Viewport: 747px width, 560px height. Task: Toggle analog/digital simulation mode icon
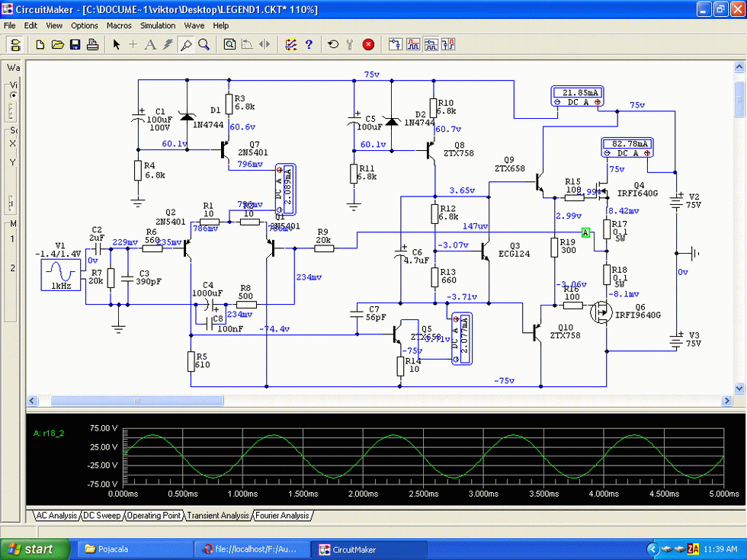coord(291,45)
